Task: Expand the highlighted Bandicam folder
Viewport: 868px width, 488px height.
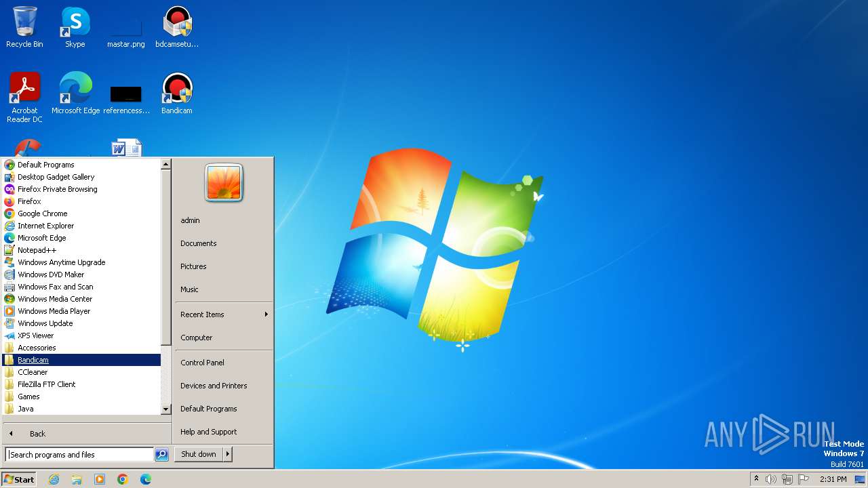Action: (x=81, y=360)
